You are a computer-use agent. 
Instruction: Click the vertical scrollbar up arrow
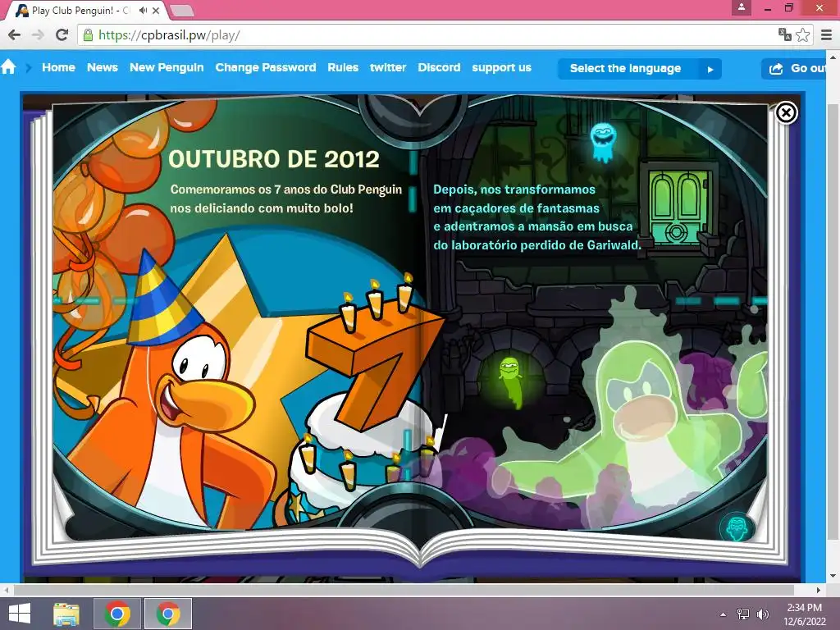coord(833,57)
